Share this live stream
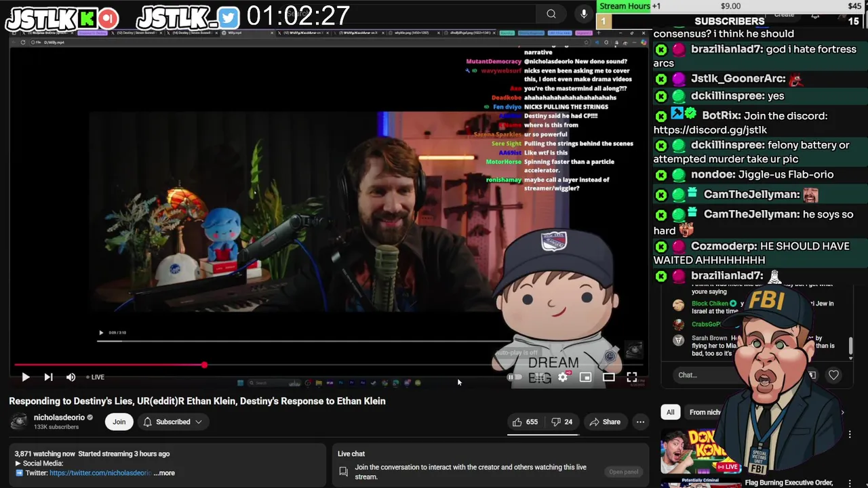Viewport: 868px width, 488px height. pos(605,422)
